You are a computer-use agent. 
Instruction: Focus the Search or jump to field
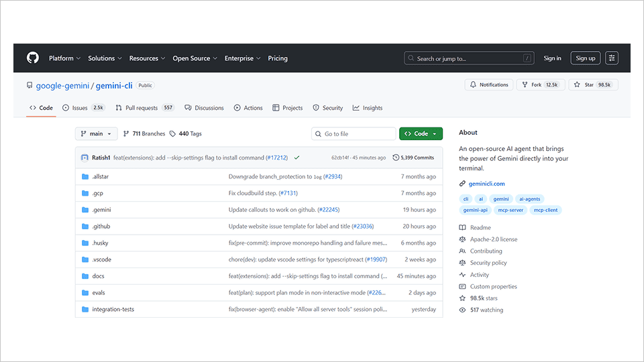[x=469, y=58]
